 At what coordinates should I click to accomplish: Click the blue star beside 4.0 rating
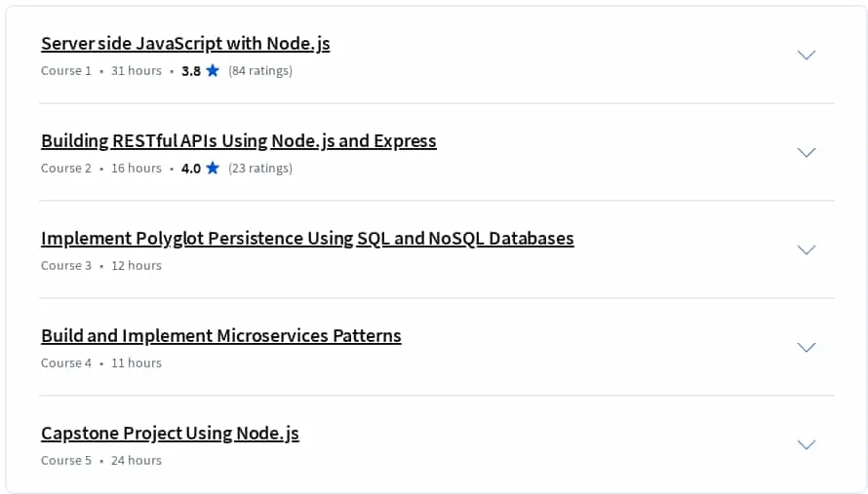pos(213,169)
